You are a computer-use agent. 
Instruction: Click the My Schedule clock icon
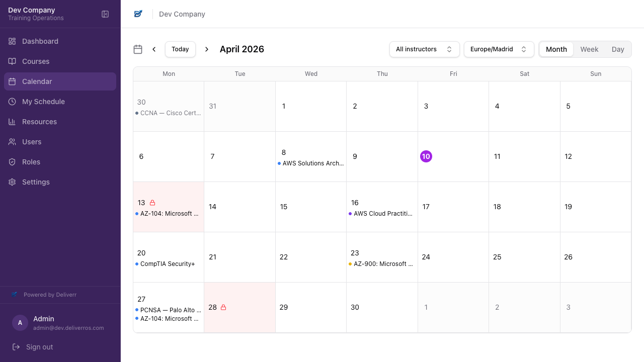(x=12, y=102)
